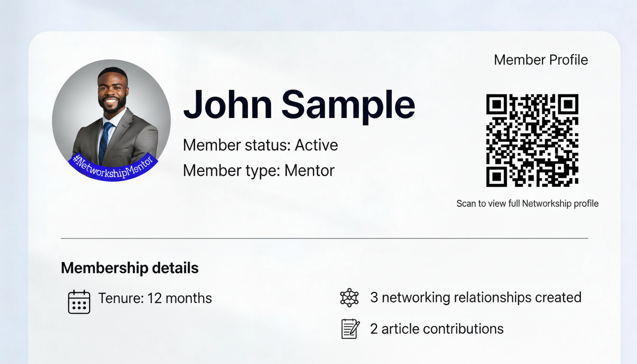The width and height of the screenshot is (637, 364).
Task: Click "Member status: Active" text
Action: 260,145
